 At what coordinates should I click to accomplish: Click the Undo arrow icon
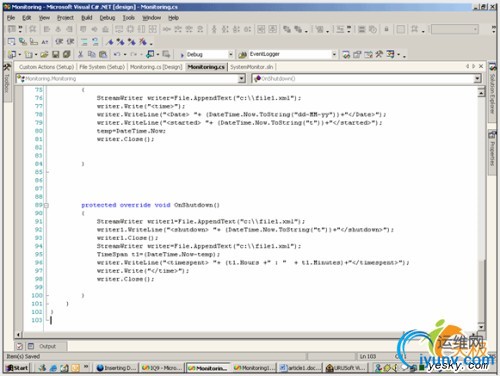point(117,54)
